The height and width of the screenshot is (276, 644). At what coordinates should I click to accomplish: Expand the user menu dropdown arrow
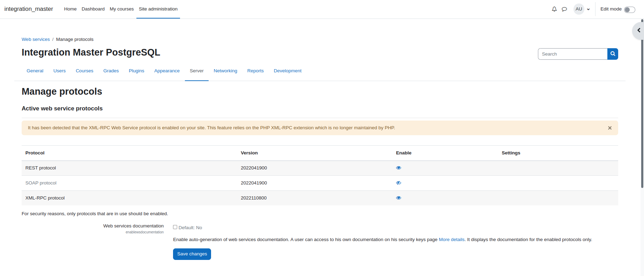click(588, 9)
